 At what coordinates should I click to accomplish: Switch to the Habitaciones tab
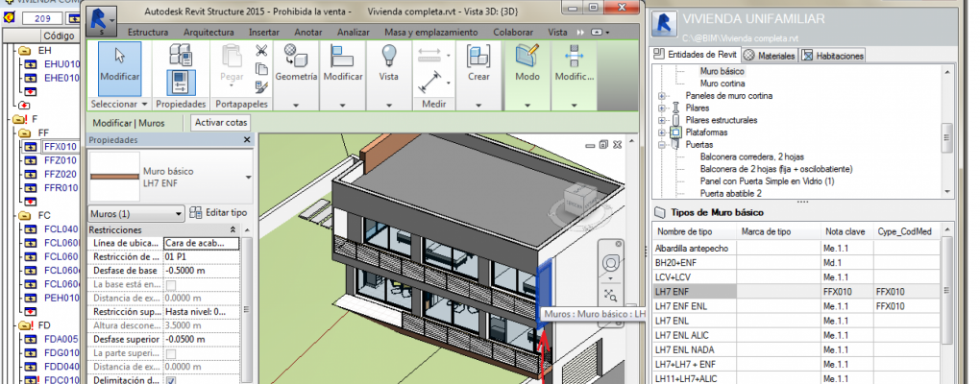click(832, 56)
